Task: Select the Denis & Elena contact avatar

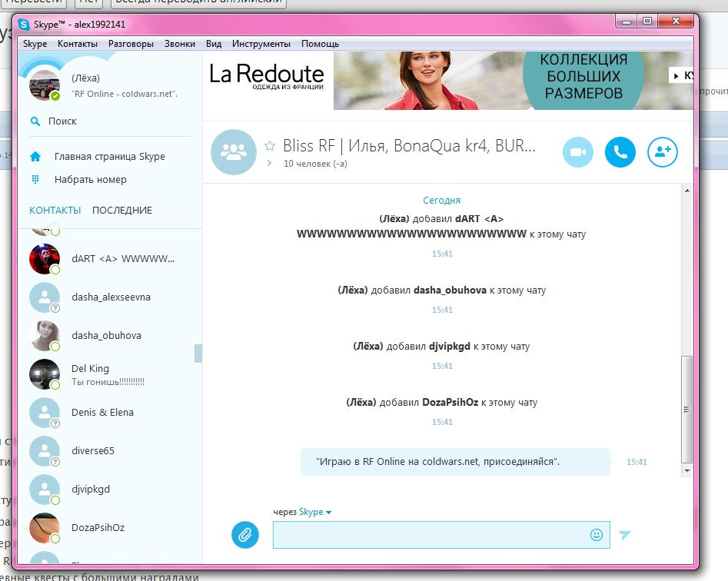Action: [45, 413]
